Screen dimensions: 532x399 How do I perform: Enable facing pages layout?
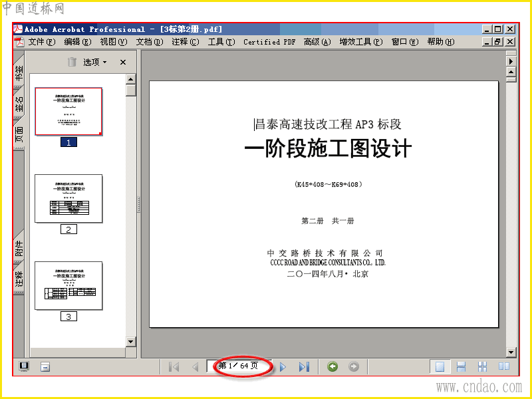click(504, 367)
